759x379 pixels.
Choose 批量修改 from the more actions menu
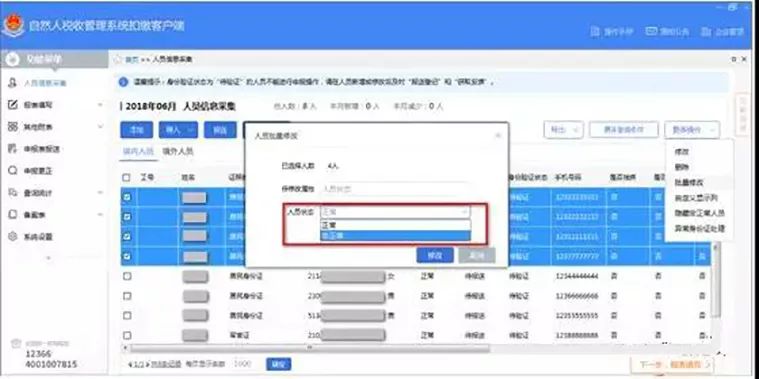(x=689, y=182)
